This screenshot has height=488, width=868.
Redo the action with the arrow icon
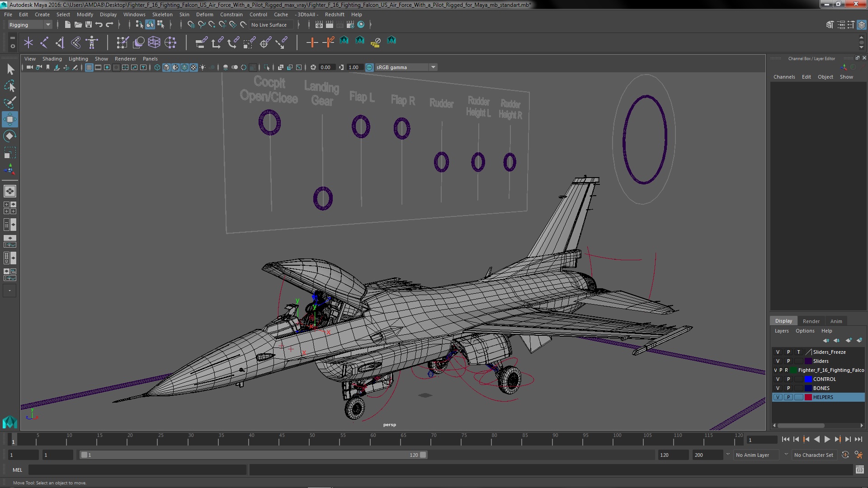coord(109,25)
